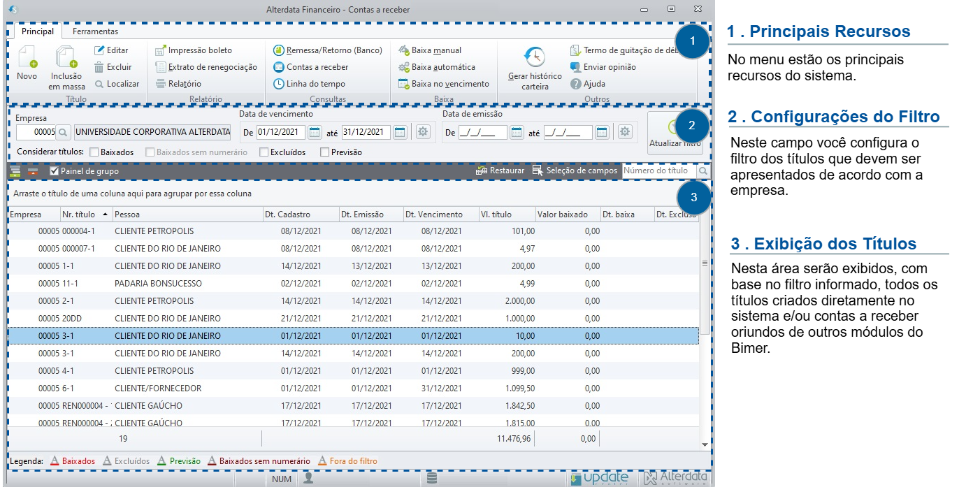Toggle the Excluídos checkbox
Image resolution: width=980 pixels, height=501 pixels.
[264, 152]
